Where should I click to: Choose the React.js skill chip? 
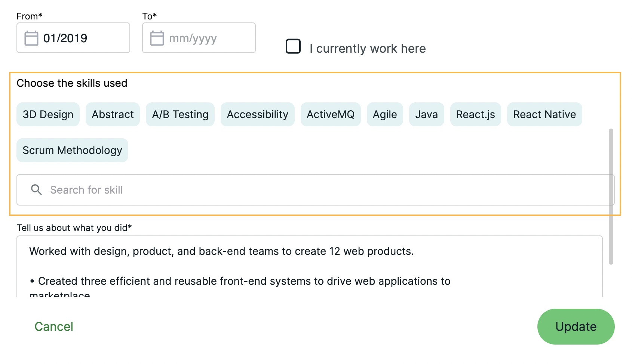point(475,114)
